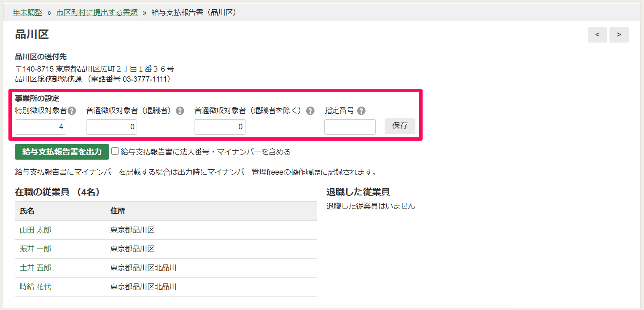Click the 氏名 column header
Viewport: 644px width, 310px height.
[27, 211]
